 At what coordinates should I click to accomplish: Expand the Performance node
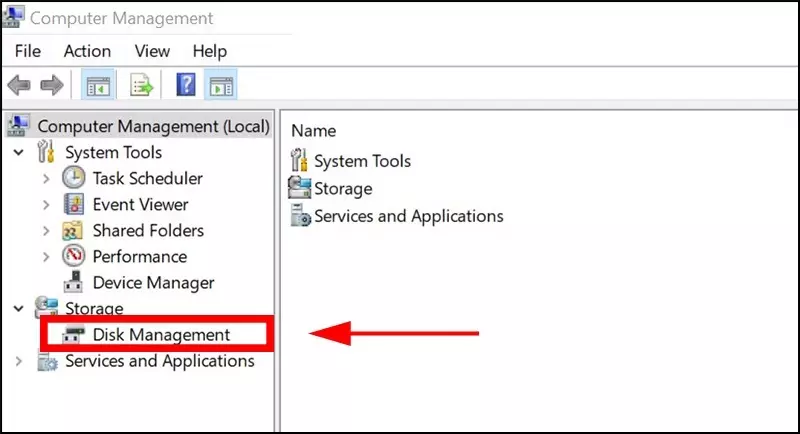[46, 257]
